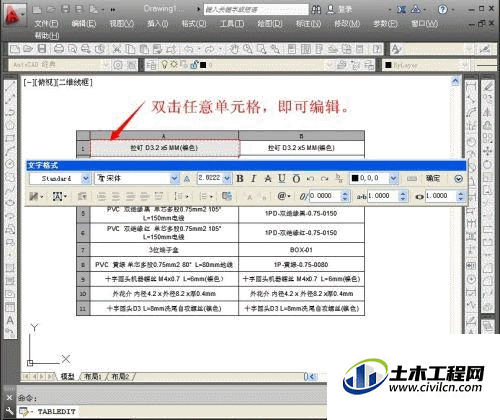This screenshot has width=500, height=420.
Task: Toggle Strikethrough text formatting
Action: 268,179
